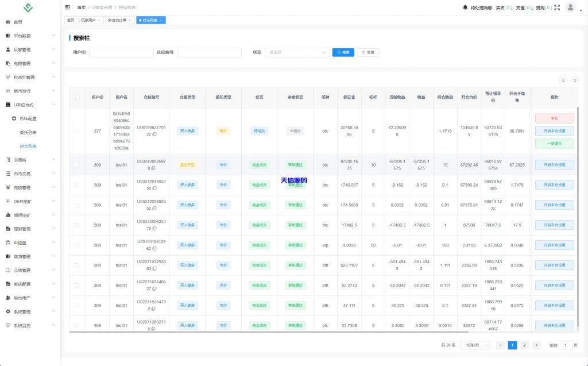Viewport: 588px width, 366px height.
Task: Expand the 秒合约管理 sidebar menu
Action: click(x=30, y=78)
